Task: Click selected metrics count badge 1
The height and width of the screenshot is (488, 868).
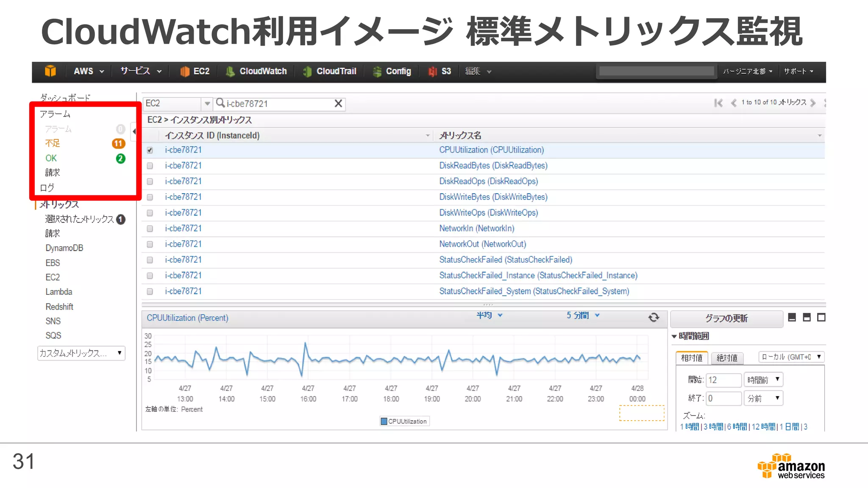Action: coord(121,219)
